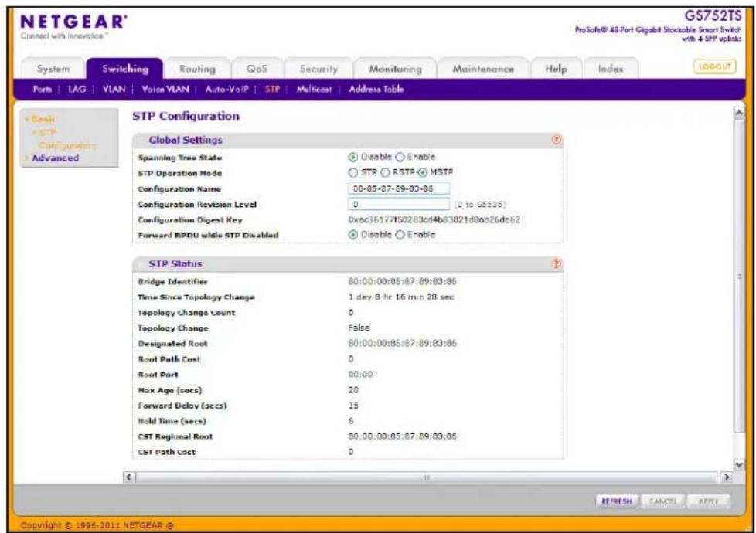Image resolution: width=756 pixels, height=533 pixels.
Task: Go to Ports submenu
Action: point(43,89)
